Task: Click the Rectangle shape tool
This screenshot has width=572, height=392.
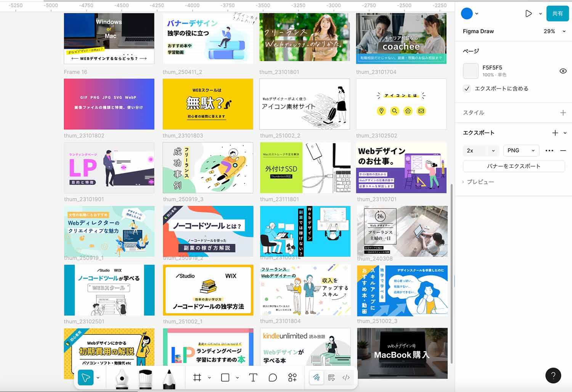Action: pos(225,378)
